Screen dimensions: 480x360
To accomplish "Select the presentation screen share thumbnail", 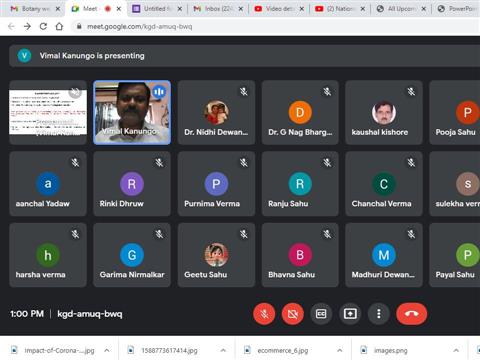I will click(48, 112).
